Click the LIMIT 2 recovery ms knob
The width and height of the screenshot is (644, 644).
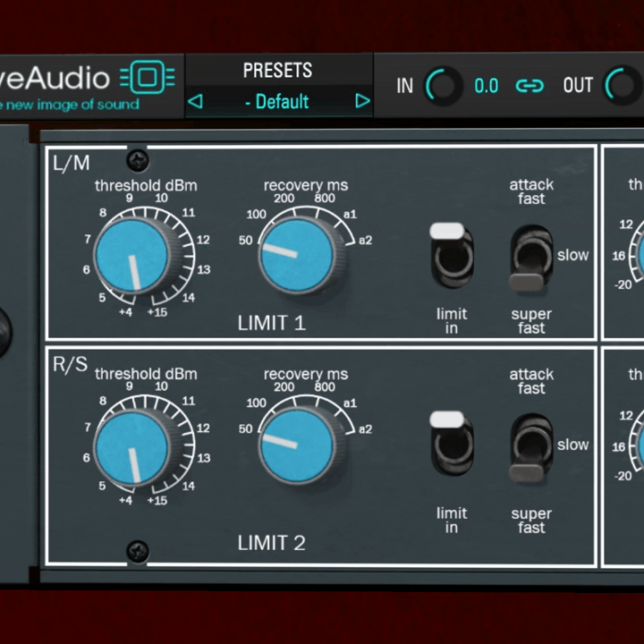296,443
